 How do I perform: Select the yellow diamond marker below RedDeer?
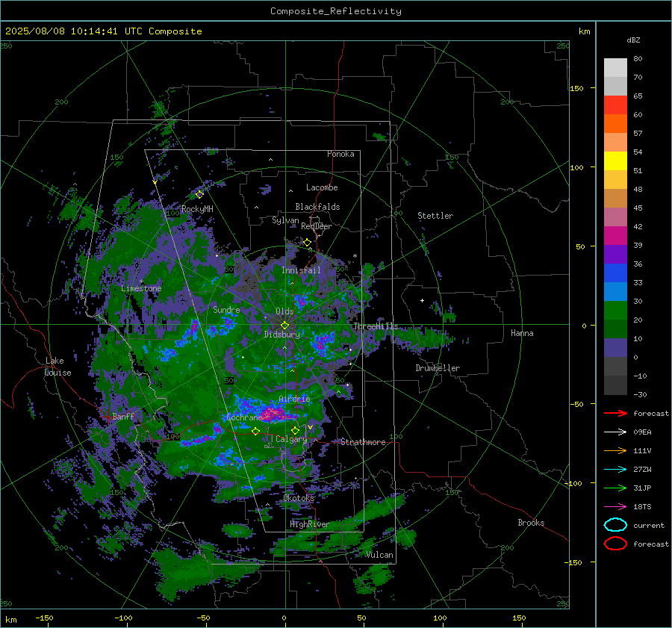tap(308, 243)
